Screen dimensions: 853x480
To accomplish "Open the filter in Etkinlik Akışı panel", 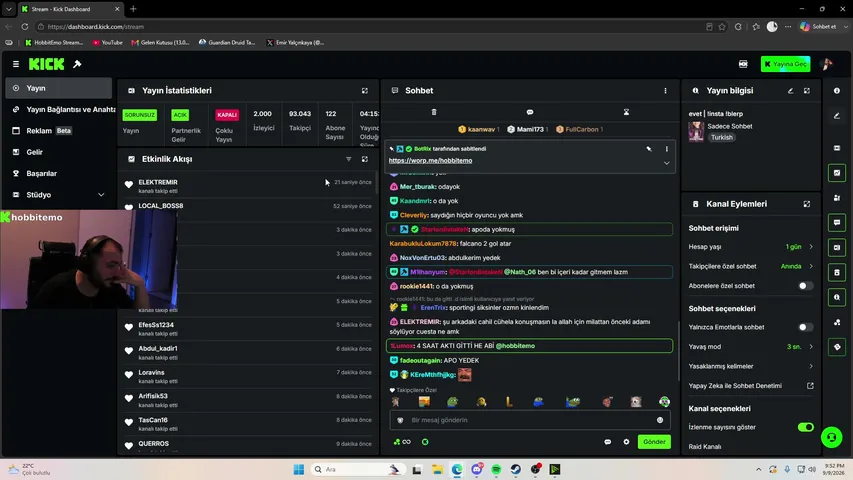I will tap(349, 159).
